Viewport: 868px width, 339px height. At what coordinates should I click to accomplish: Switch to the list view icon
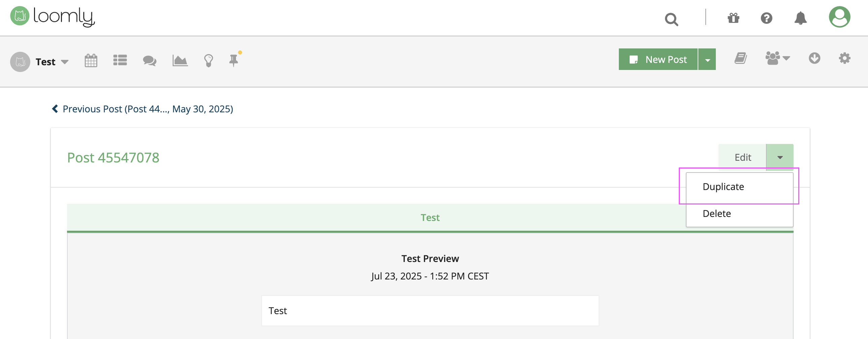pos(120,60)
